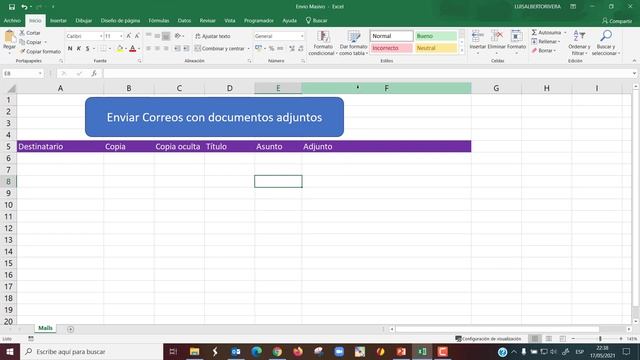
Task: Toggle bold N formatting
Action: 70,49
